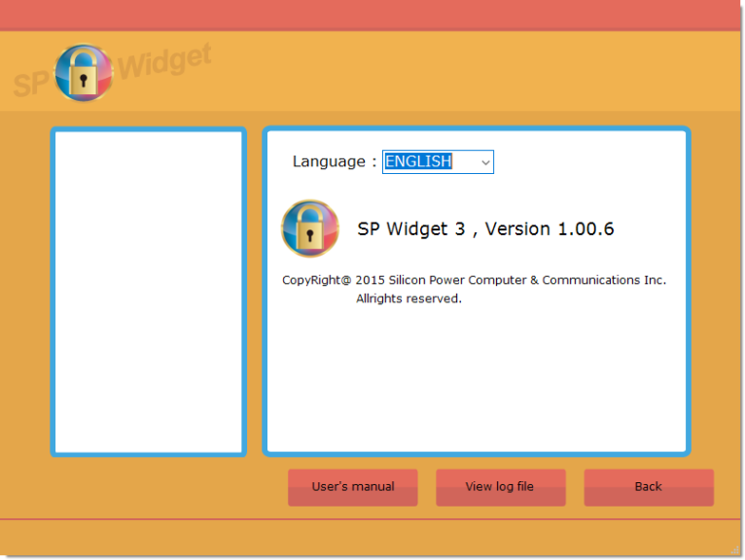Go Back to the previous screen

click(x=649, y=487)
